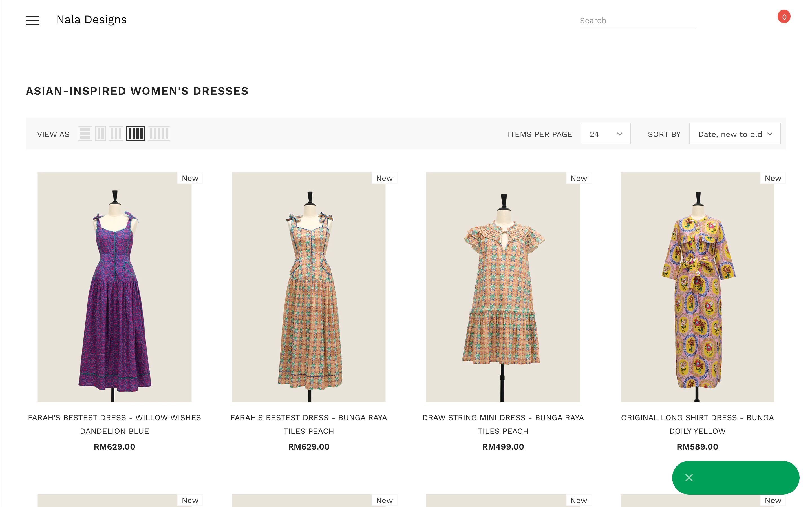Open Farah's Bestest Dress Bunga Raya Tiles Peach
The width and height of the screenshot is (812, 507).
[x=309, y=424]
